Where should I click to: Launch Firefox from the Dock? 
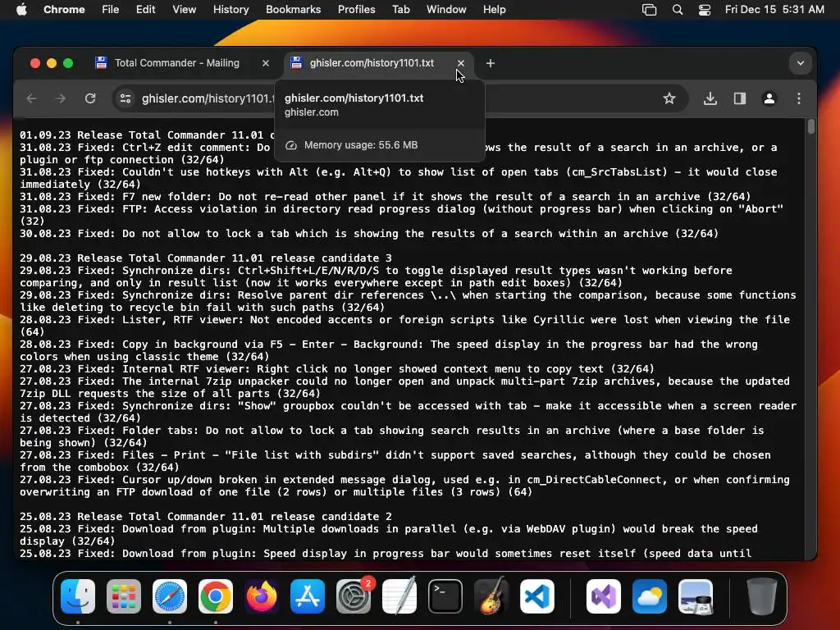[x=262, y=596]
